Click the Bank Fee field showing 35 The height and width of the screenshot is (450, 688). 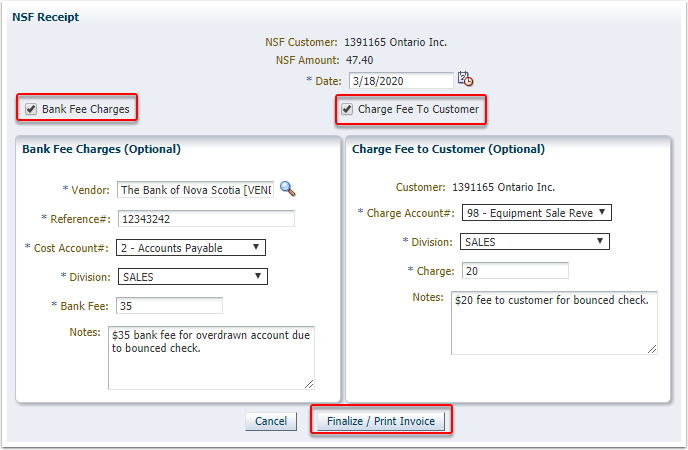click(x=169, y=306)
